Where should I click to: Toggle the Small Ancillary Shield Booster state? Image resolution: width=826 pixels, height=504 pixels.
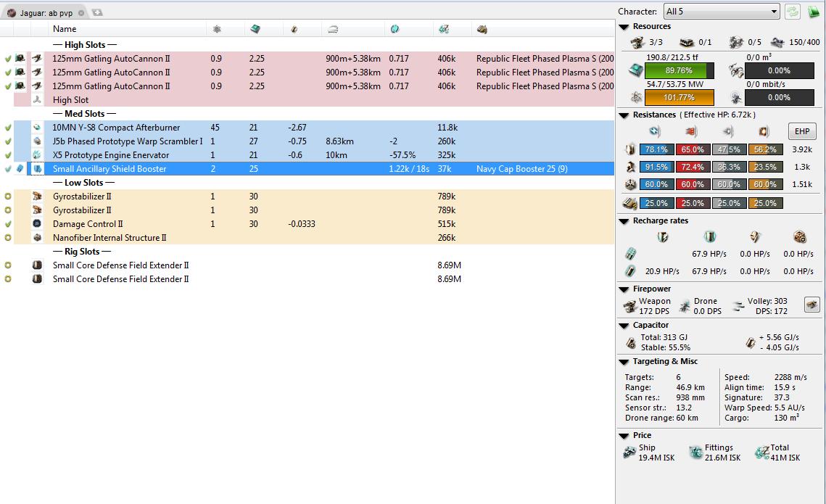pyautogui.click(x=8, y=168)
